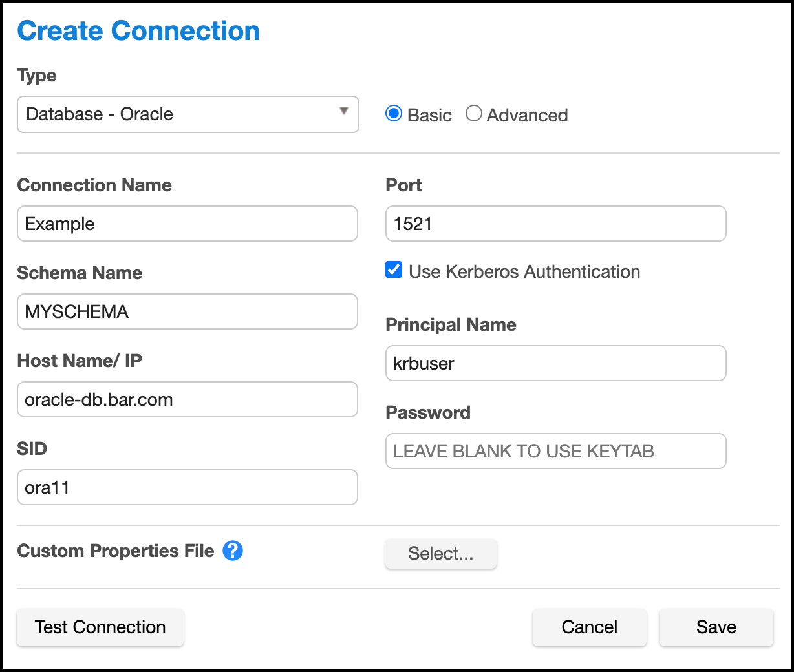Click the Type label above the dropdown

(37, 76)
